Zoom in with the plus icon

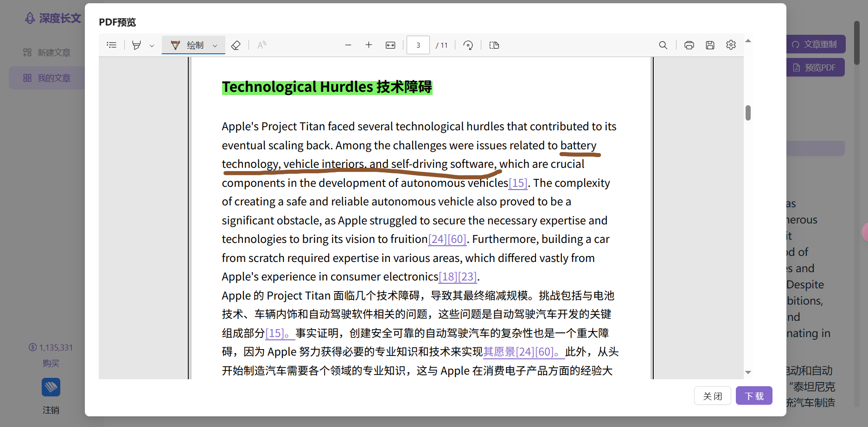tap(369, 45)
